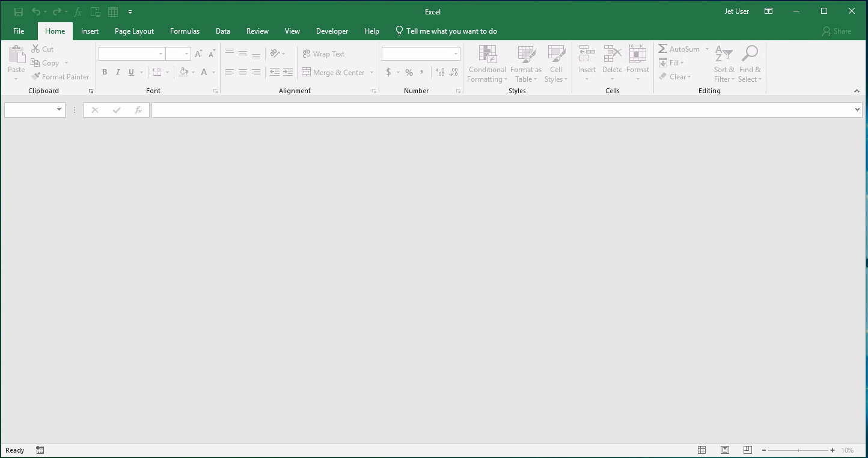Toggle bold formatting
868x458 pixels.
(x=105, y=72)
